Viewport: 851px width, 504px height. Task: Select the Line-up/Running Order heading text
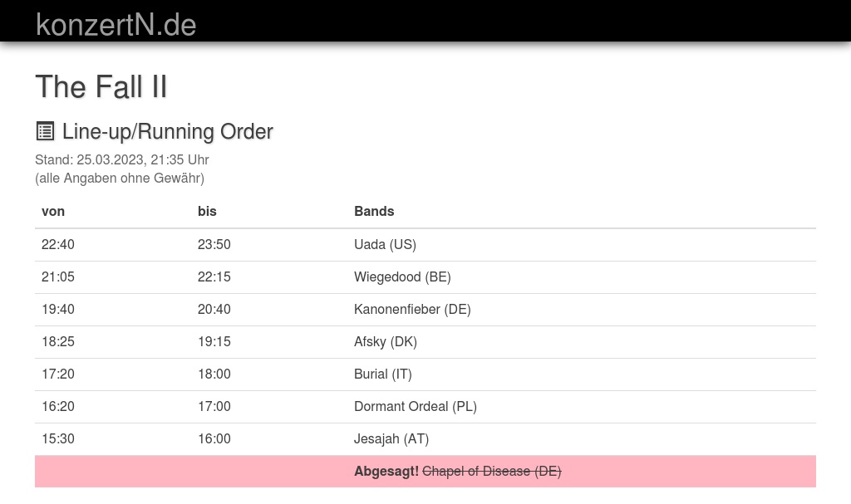coord(167,131)
